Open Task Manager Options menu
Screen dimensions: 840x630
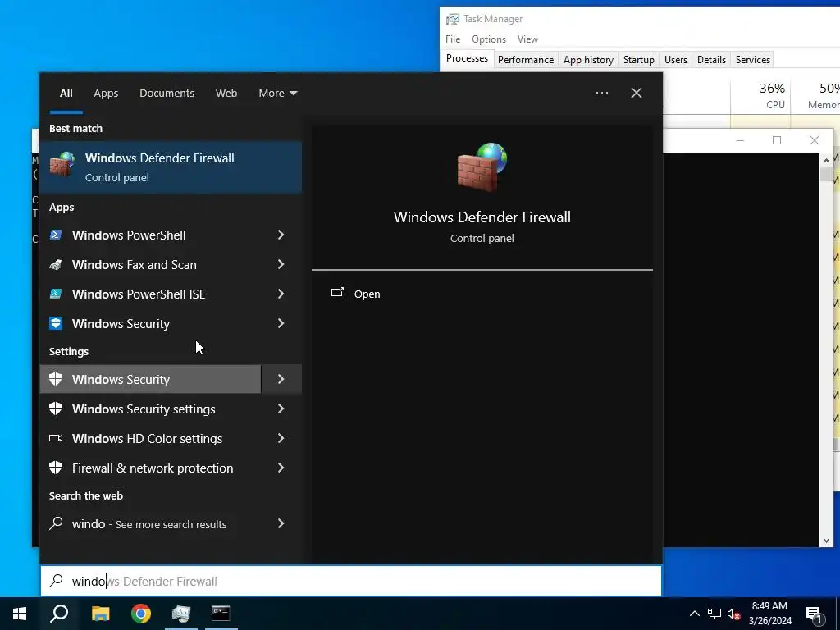pyautogui.click(x=489, y=39)
